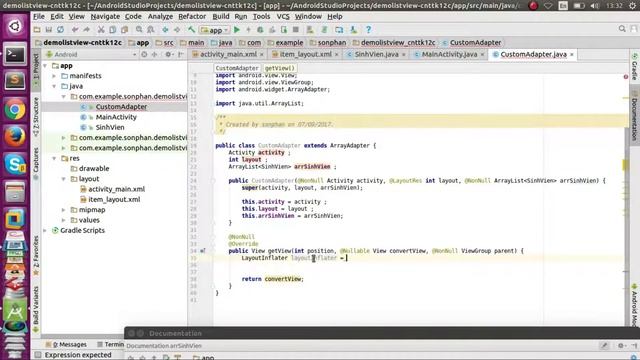Open the Structure side tool window tab

[36, 116]
